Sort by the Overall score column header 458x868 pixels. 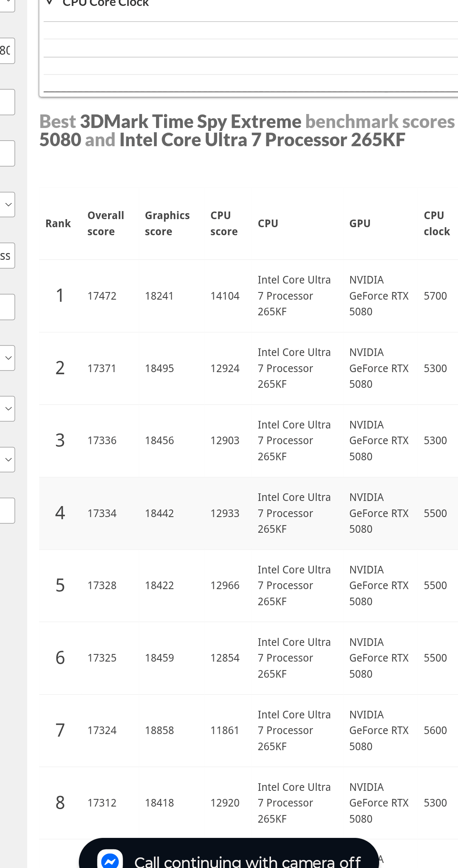[x=106, y=223]
